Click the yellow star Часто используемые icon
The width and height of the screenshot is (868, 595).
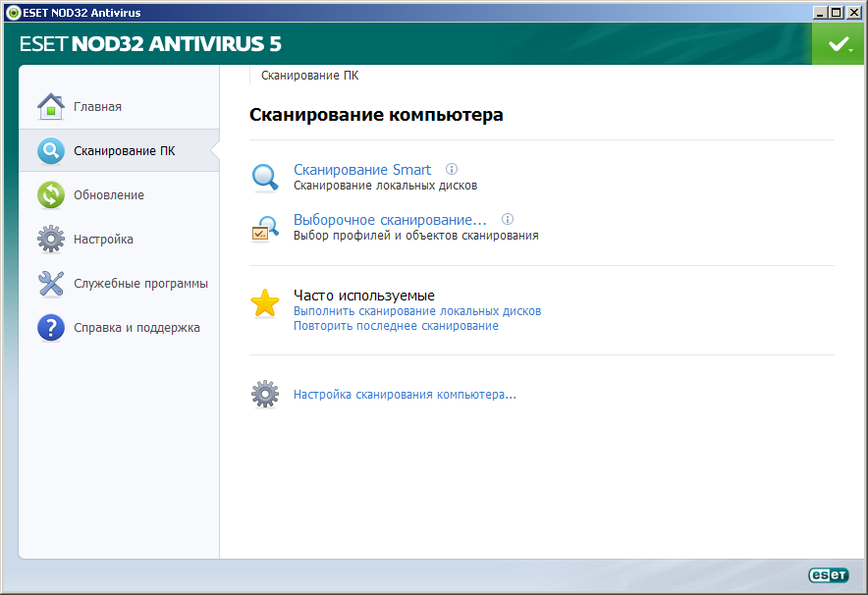click(265, 303)
